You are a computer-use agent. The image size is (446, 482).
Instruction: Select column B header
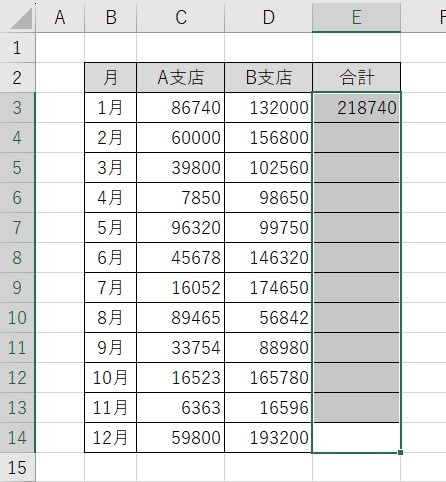[x=111, y=17]
